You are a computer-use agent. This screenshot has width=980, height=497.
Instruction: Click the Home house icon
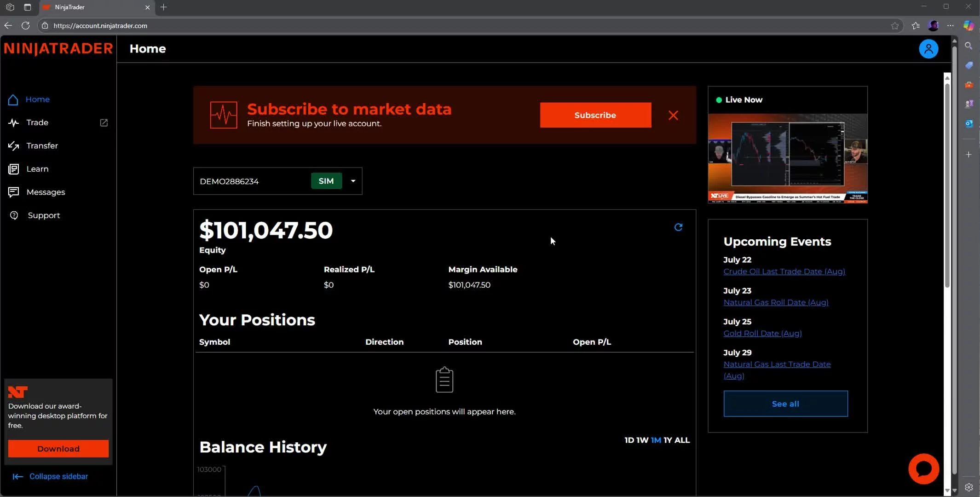click(13, 99)
